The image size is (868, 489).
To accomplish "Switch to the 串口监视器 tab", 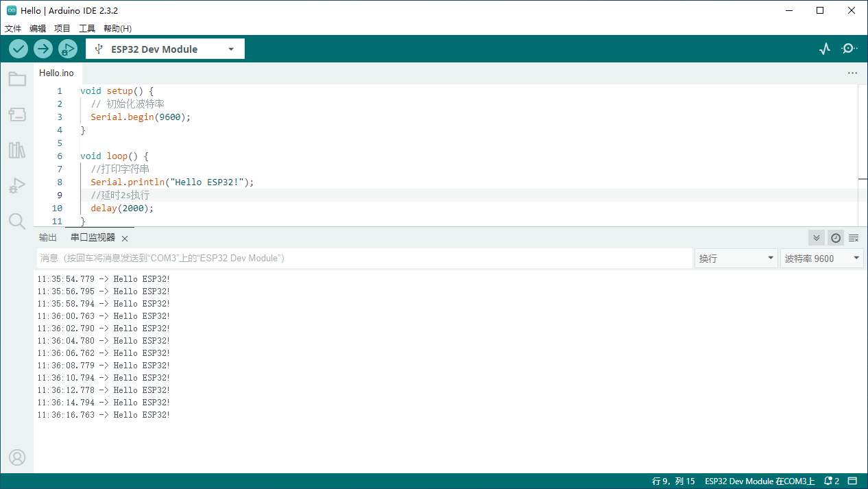I will 93,237.
